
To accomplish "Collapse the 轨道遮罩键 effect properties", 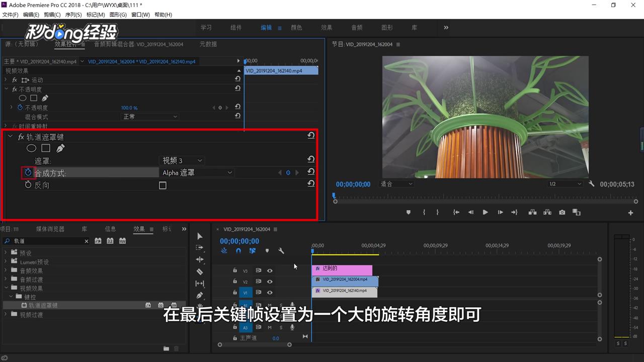I will pos(10,136).
